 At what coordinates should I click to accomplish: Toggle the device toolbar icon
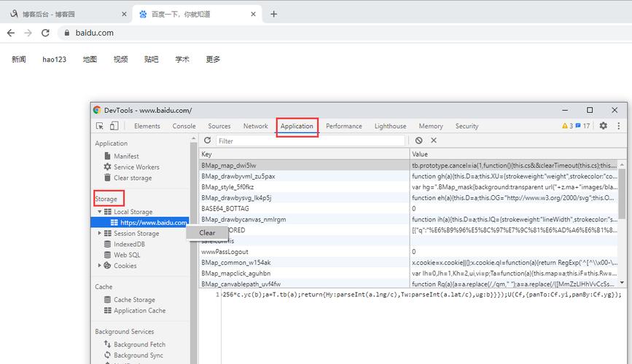(x=114, y=126)
